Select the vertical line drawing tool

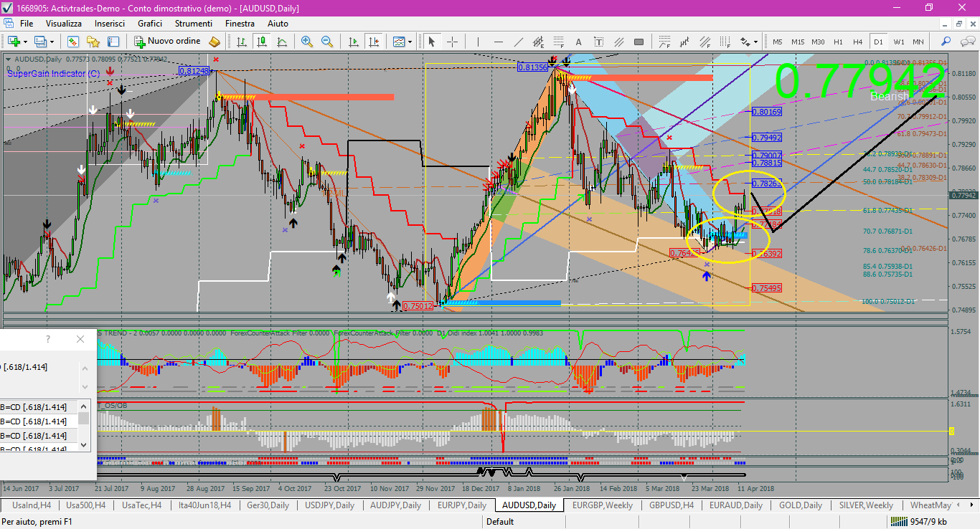click(479, 42)
